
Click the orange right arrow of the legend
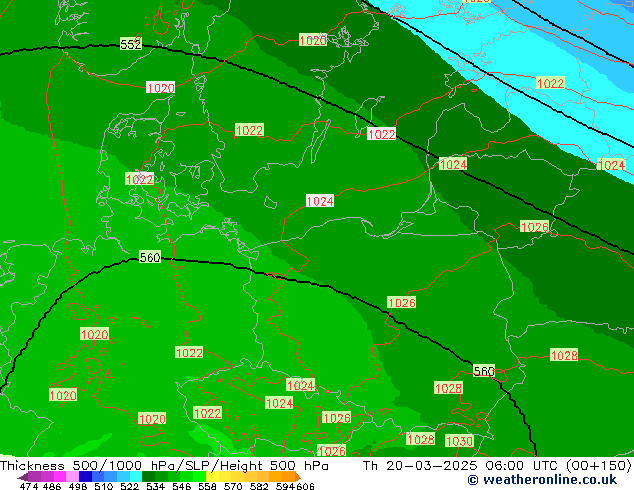pos(298,477)
